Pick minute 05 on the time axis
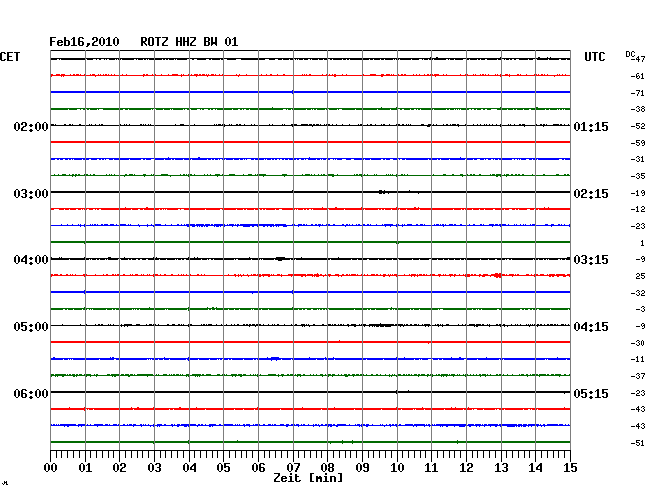The height and width of the screenshot is (494, 650). [223, 467]
